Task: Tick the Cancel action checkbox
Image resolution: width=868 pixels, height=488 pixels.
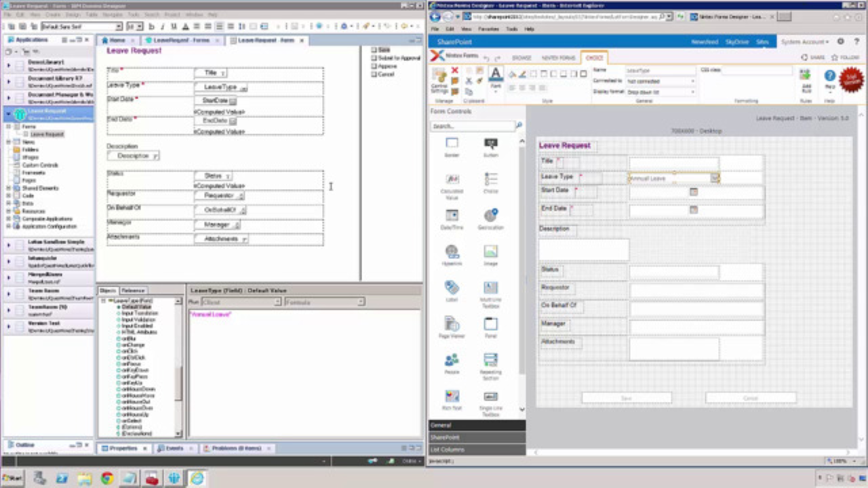Action: pyautogui.click(x=374, y=75)
